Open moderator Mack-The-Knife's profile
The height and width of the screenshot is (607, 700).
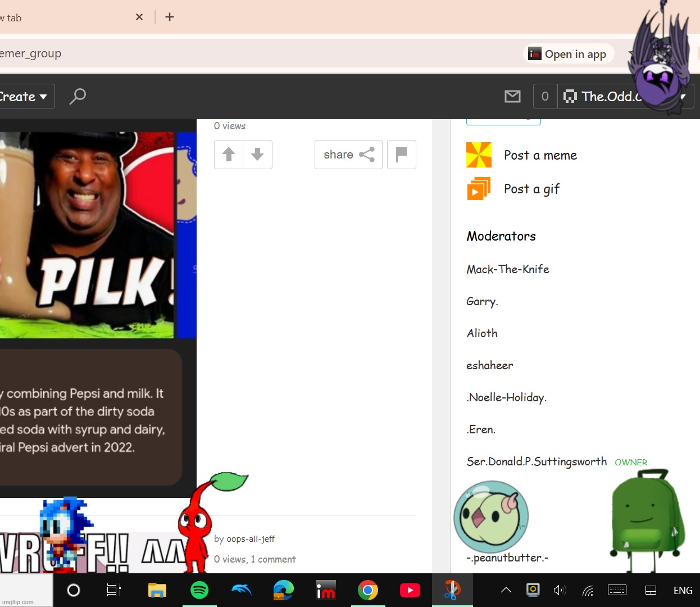[507, 269]
